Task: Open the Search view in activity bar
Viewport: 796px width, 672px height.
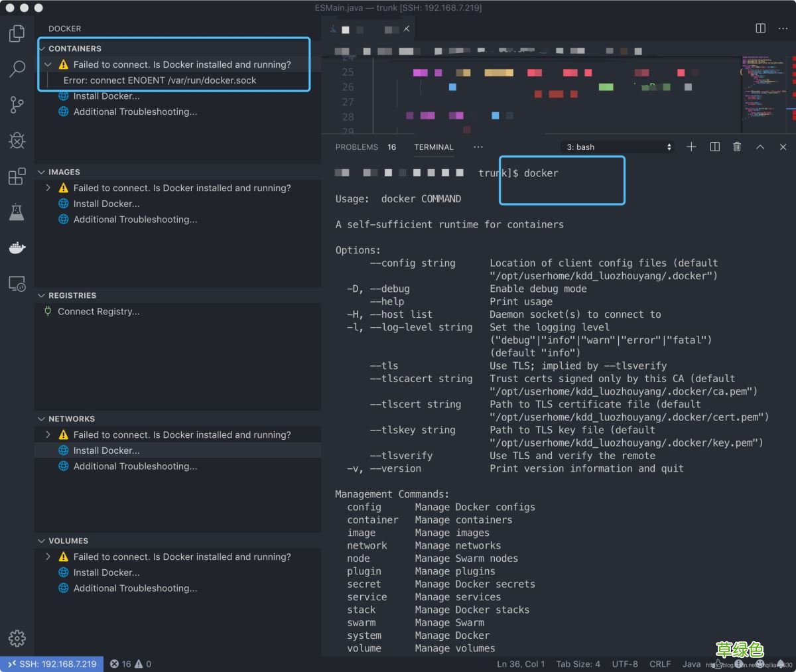Action: [x=17, y=68]
